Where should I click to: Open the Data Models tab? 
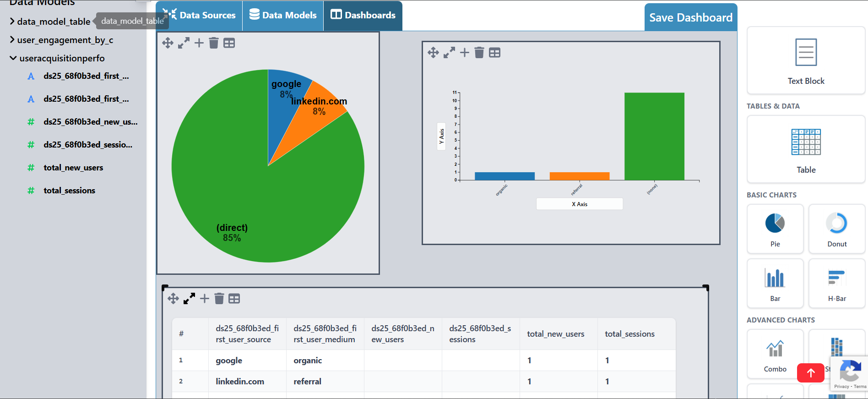(283, 16)
